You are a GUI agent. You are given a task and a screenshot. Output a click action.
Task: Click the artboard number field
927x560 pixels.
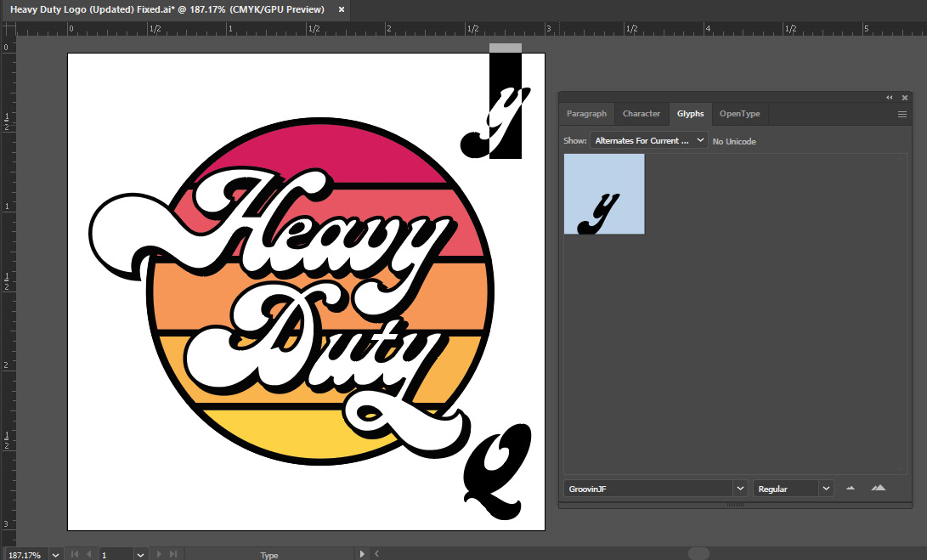[x=116, y=555]
